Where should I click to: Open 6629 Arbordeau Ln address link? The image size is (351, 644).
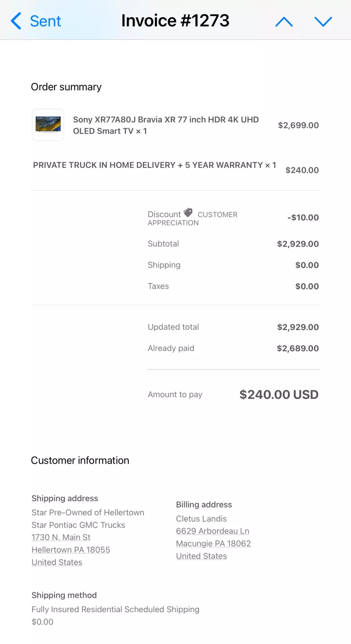click(x=213, y=531)
